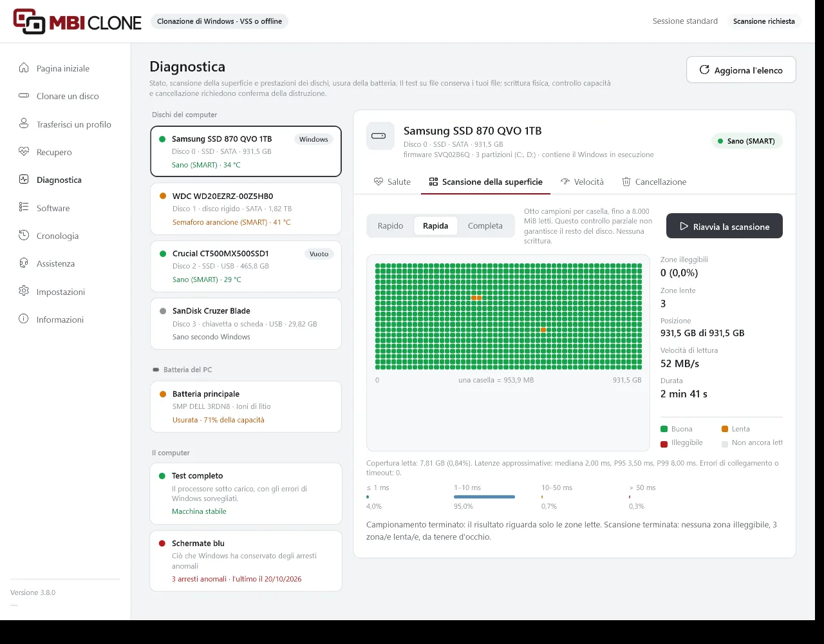Click the Software list icon
The height and width of the screenshot is (644, 824).
pyautogui.click(x=24, y=207)
